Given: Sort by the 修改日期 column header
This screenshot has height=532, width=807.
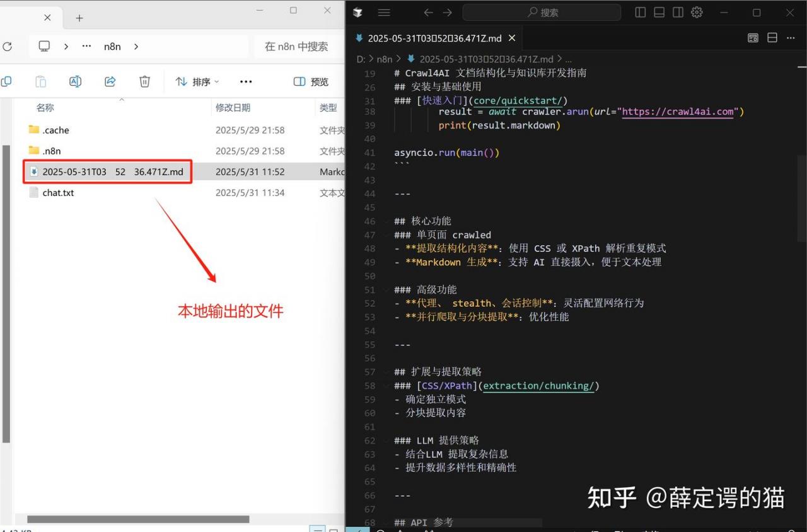Looking at the screenshot, I should pos(233,108).
